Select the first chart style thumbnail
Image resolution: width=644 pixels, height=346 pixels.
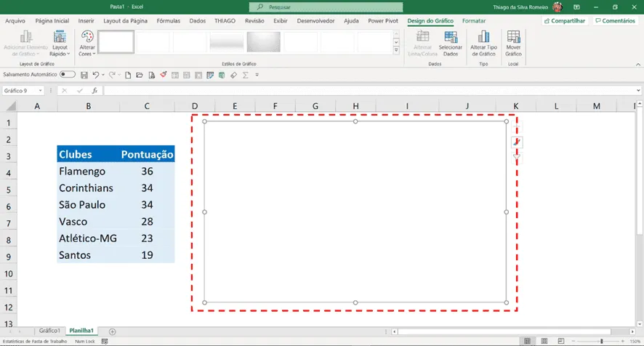(x=116, y=42)
